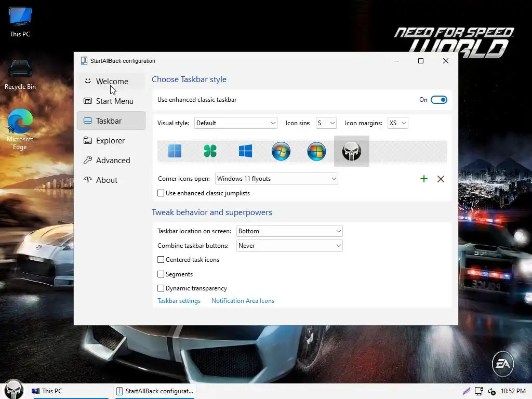Open the Advanced section
532x399 pixels.
111,160
